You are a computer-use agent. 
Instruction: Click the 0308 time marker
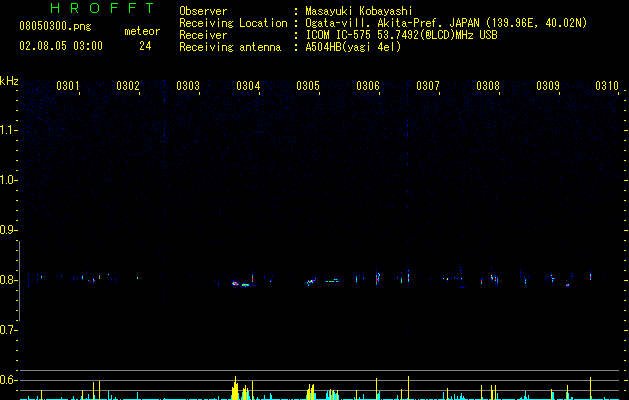point(488,86)
